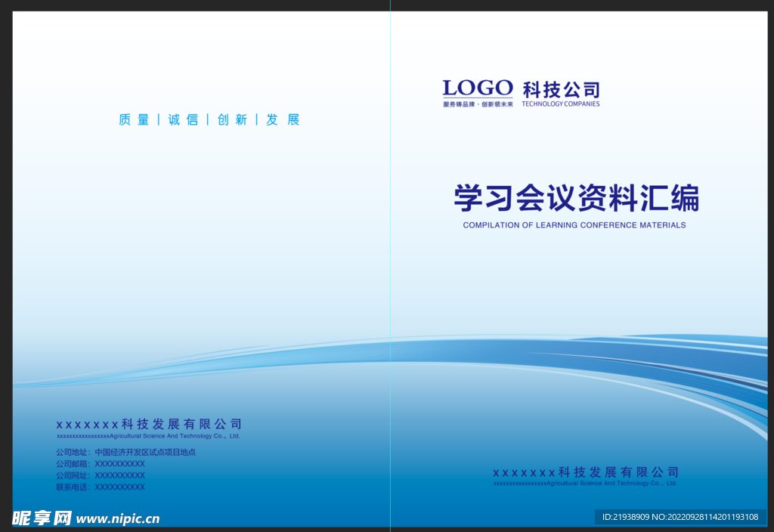Select the 联系电话 phone line

[x=101, y=487]
